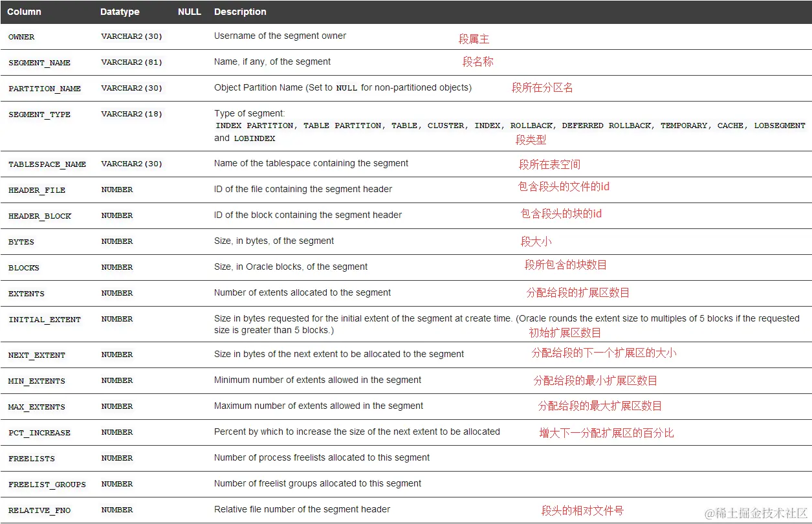Click the VARCHAR2(18) datatype cell
This screenshot has height=524, width=812.
pos(132,114)
